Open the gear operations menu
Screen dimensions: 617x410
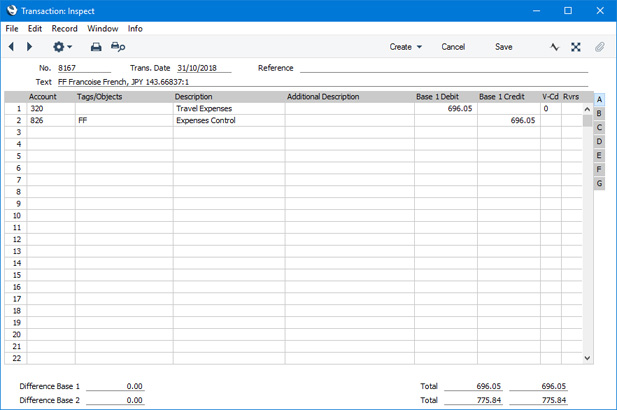(62, 47)
